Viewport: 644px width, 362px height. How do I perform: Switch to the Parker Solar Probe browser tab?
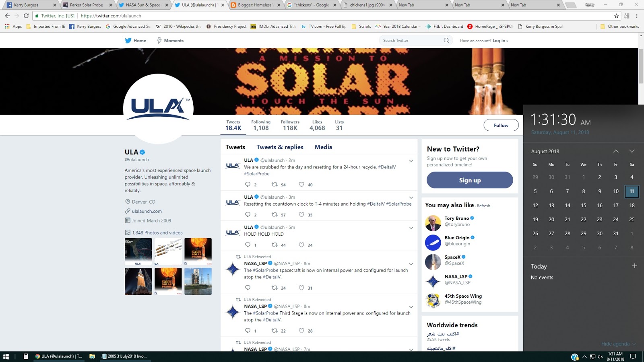[x=87, y=5]
